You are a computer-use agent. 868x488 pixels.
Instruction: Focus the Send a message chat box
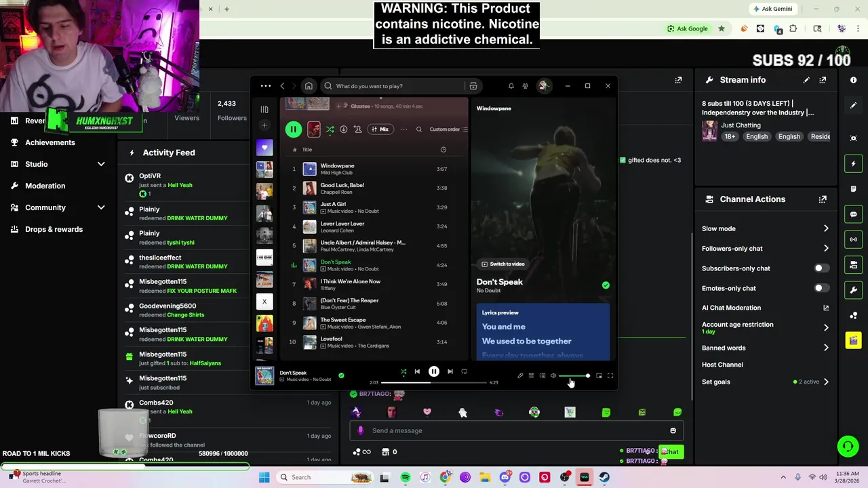pyautogui.click(x=515, y=430)
